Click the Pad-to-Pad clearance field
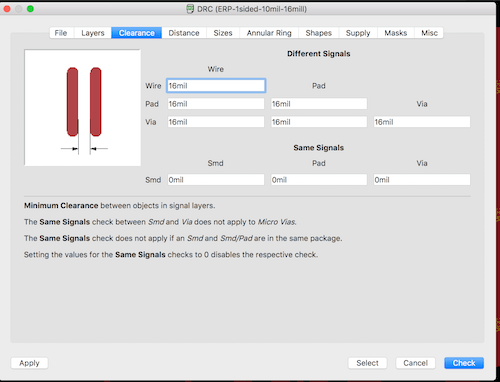Image resolution: width=500 pixels, height=382 pixels. 319,104
